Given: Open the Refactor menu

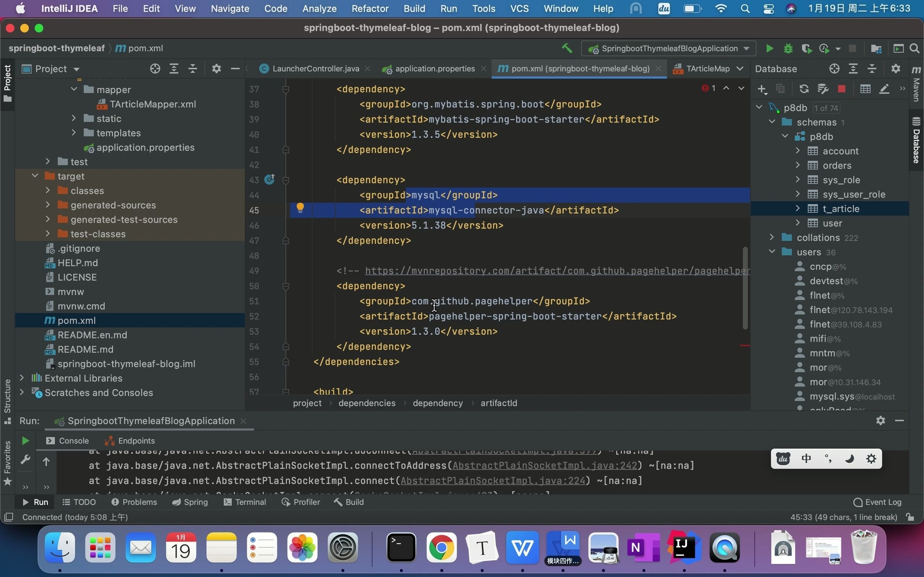Looking at the screenshot, I should pyautogui.click(x=370, y=8).
